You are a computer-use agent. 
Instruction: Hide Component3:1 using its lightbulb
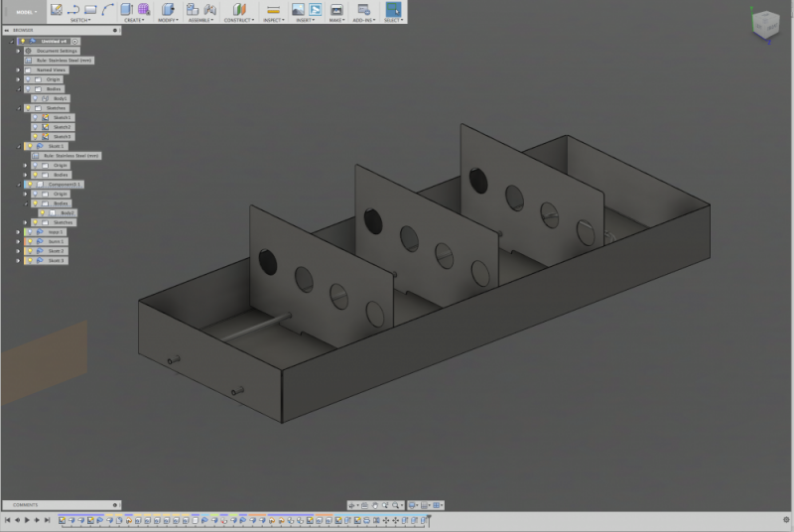(x=28, y=184)
